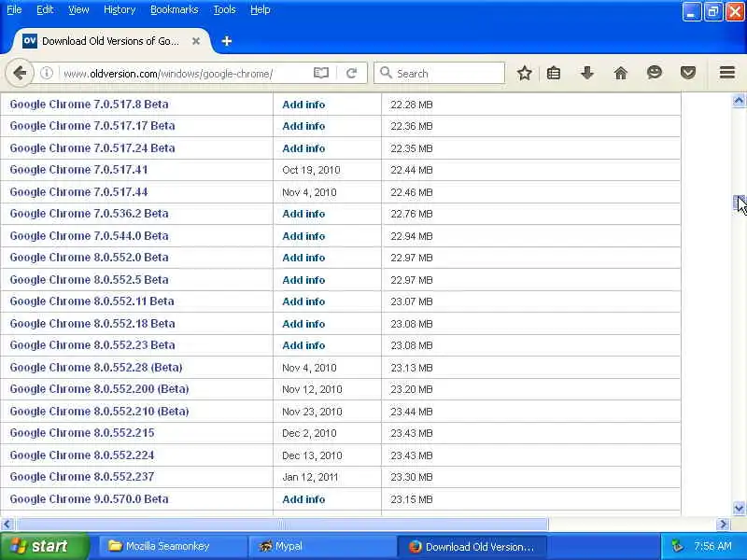
Task: Open Google Chrome 8.0.552.0 Beta link
Action: tap(89, 258)
